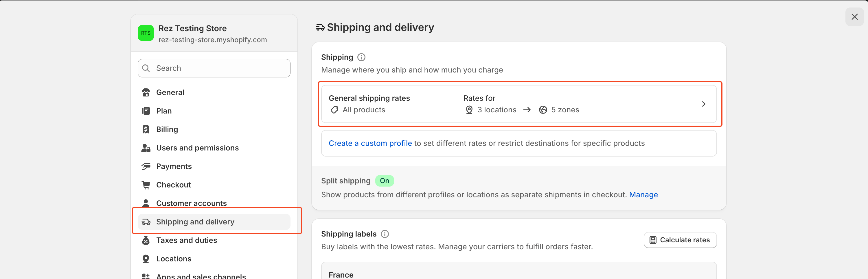Expand General shipping rates chevron
868x279 pixels.
click(703, 104)
